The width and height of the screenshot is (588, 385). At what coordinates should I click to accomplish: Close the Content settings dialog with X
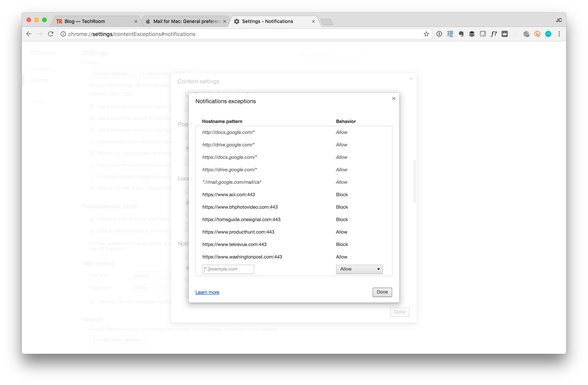[x=411, y=79]
